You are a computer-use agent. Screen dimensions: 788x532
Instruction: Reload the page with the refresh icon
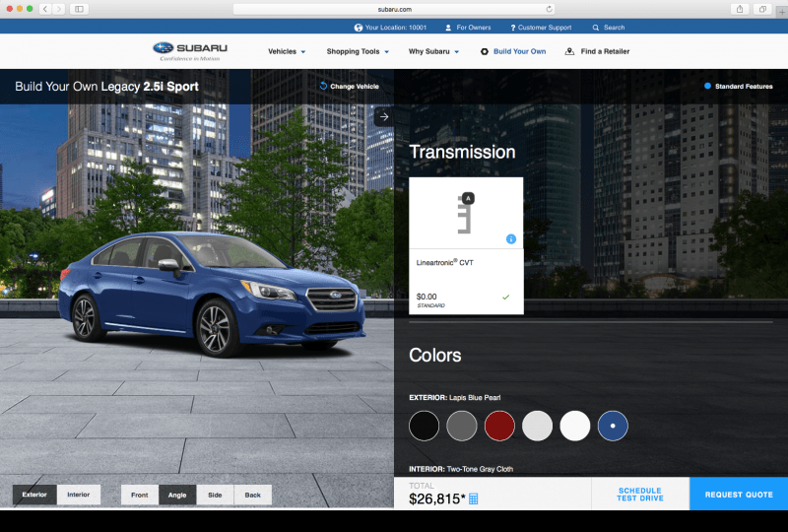click(x=549, y=9)
